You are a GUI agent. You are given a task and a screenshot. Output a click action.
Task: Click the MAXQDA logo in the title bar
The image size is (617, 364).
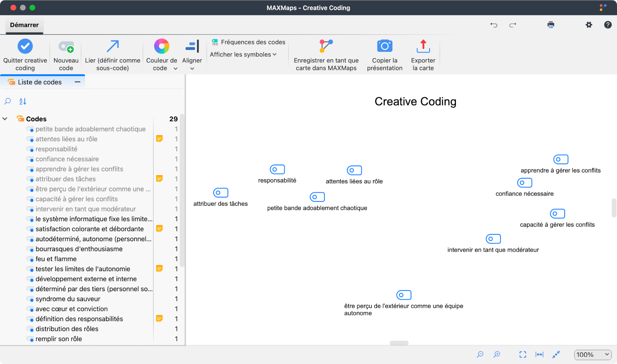[x=603, y=7]
